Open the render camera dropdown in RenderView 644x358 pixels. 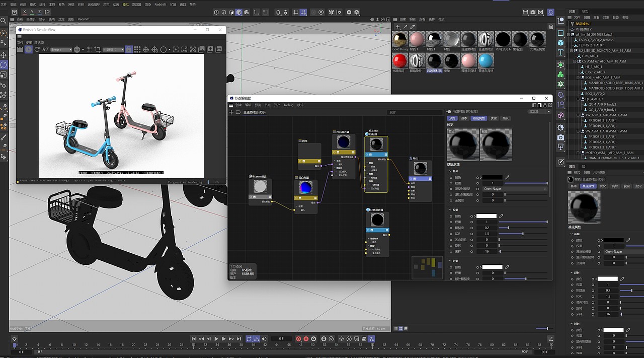[x=113, y=50]
